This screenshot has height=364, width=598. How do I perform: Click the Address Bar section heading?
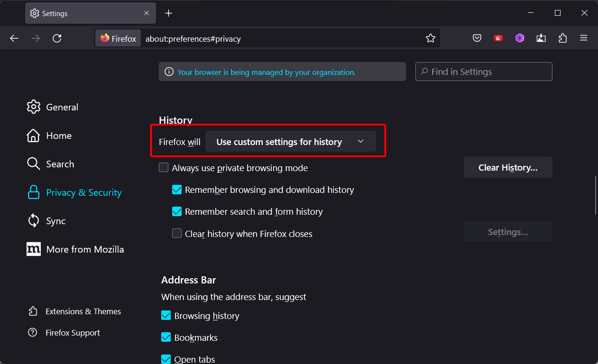click(x=189, y=280)
